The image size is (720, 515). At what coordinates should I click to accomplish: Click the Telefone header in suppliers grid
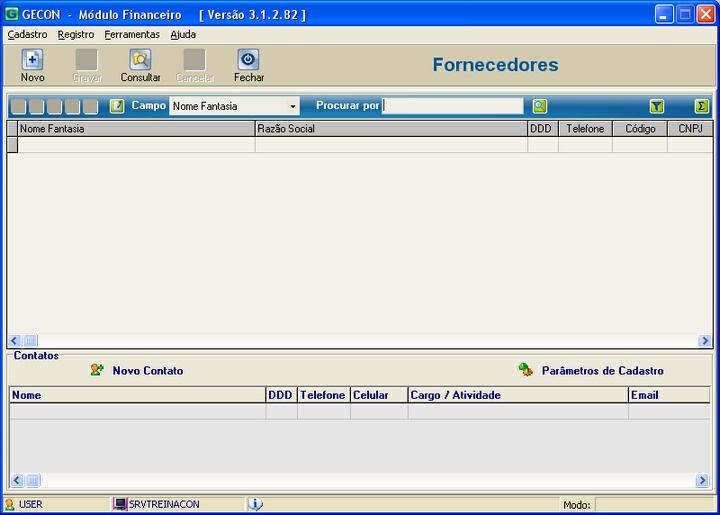click(x=585, y=129)
